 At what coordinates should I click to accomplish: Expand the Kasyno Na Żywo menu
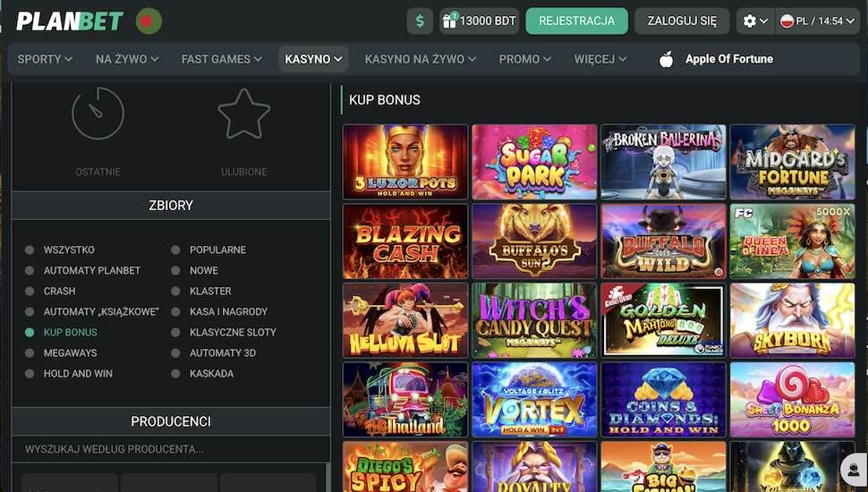(421, 59)
